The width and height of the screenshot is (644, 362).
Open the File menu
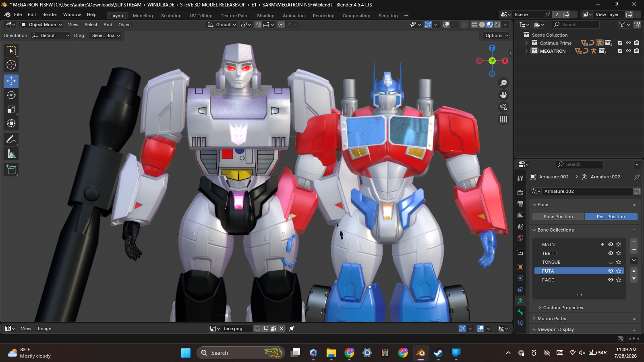click(18, 14)
